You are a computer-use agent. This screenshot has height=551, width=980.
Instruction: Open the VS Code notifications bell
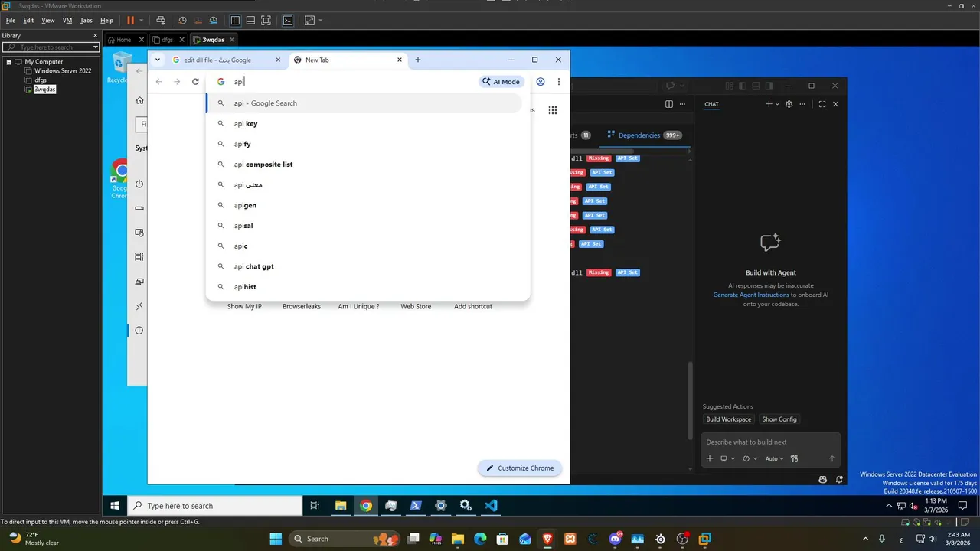(x=840, y=479)
